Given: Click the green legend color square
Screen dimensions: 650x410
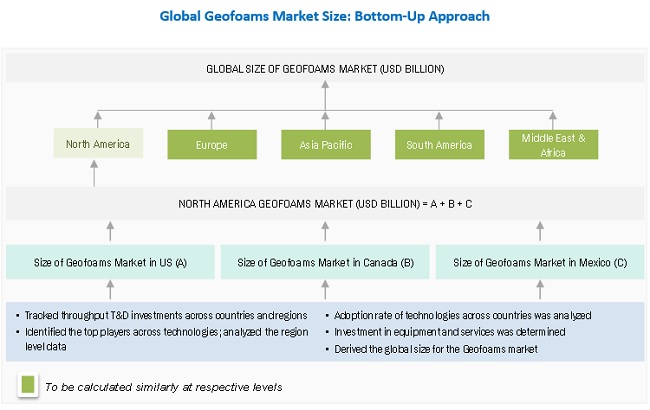Looking at the screenshot, I should click(x=27, y=384).
